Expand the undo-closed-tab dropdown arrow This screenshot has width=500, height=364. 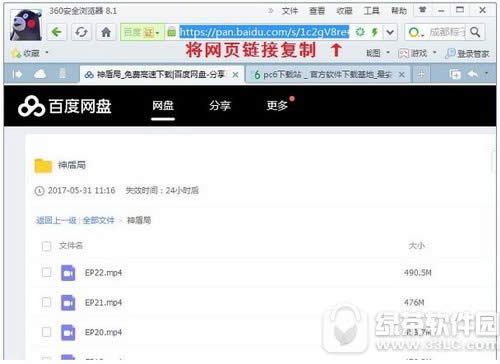point(487,73)
